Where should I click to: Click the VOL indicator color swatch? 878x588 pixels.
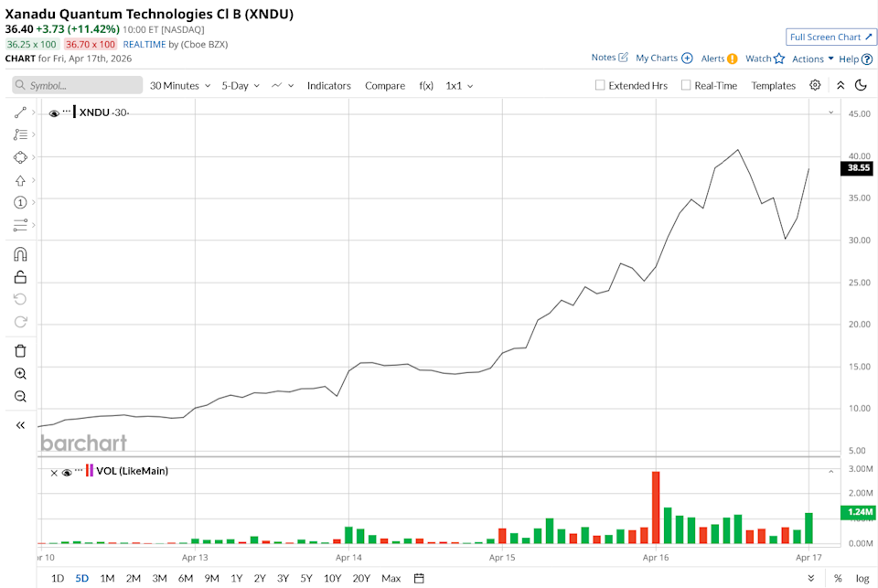point(89,471)
